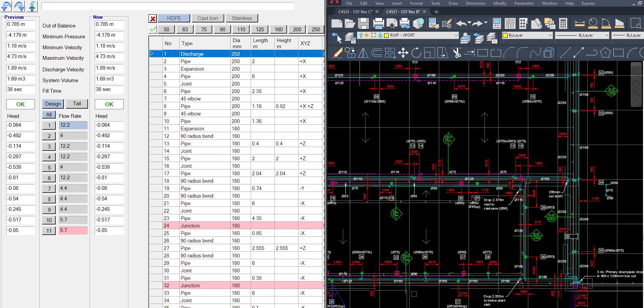The image size is (644, 308).
Task: Click the OK button under Now
Action: (109, 104)
